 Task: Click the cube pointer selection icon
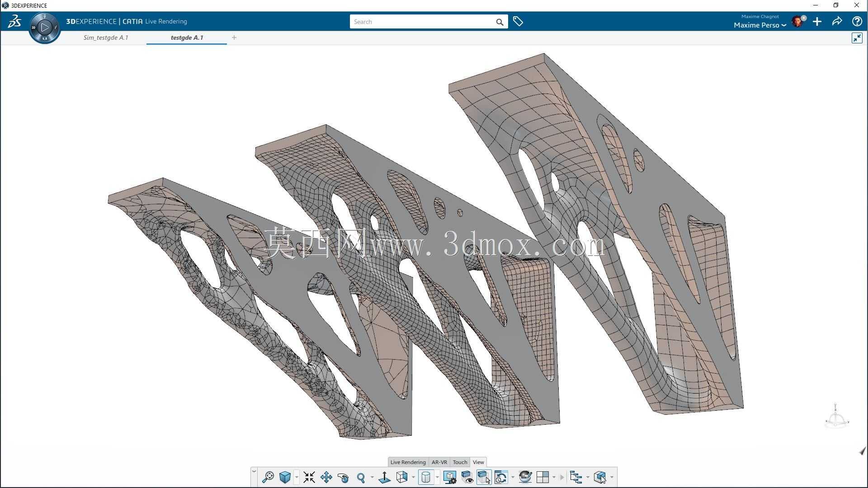(x=600, y=477)
